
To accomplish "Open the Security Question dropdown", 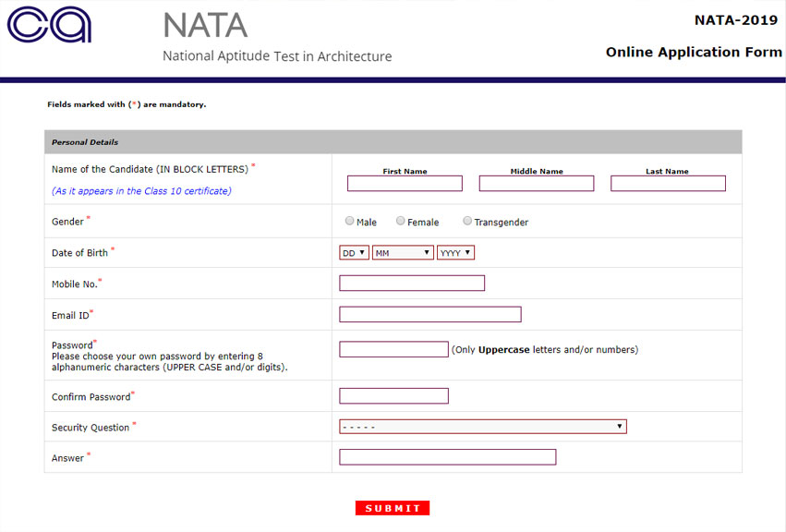I will pyautogui.click(x=482, y=426).
